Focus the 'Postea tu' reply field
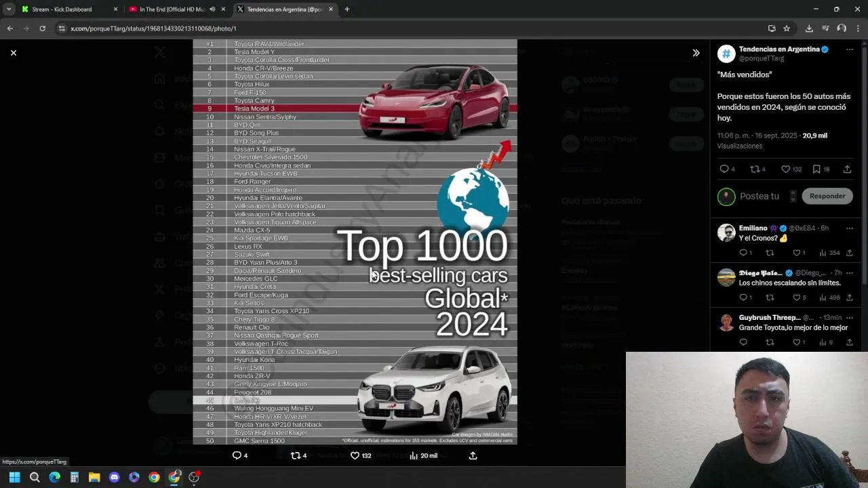 (759, 196)
